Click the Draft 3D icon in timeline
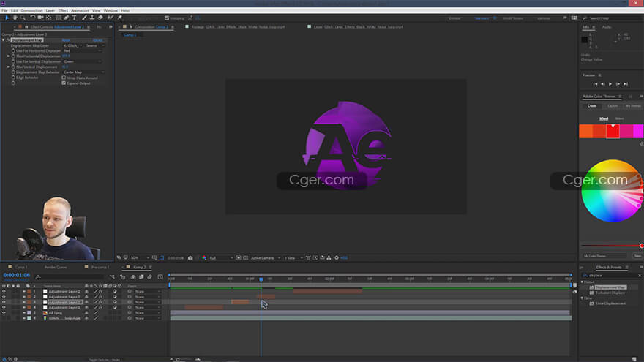The height and width of the screenshot is (362, 644). tap(122, 277)
